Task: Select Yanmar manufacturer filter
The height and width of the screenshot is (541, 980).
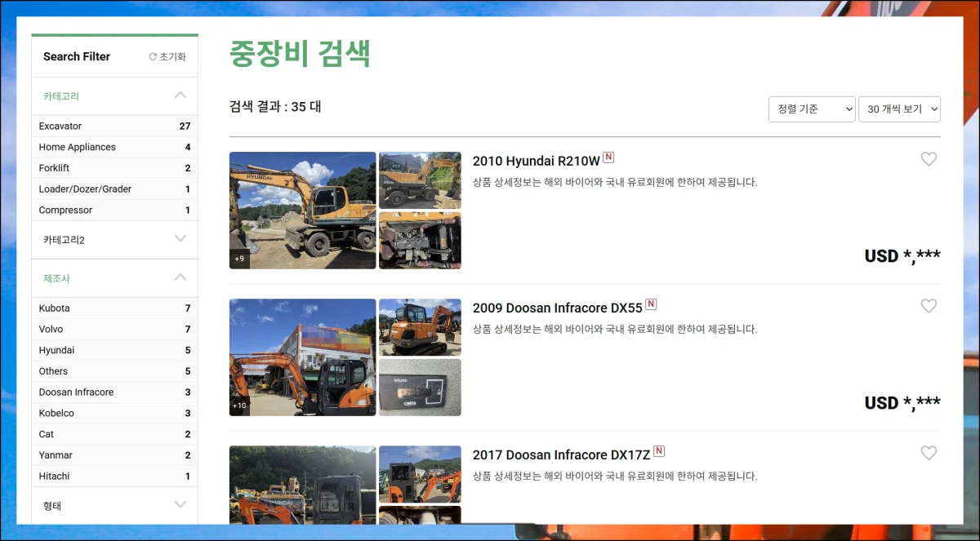Action: pyautogui.click(x=114, y=455)
